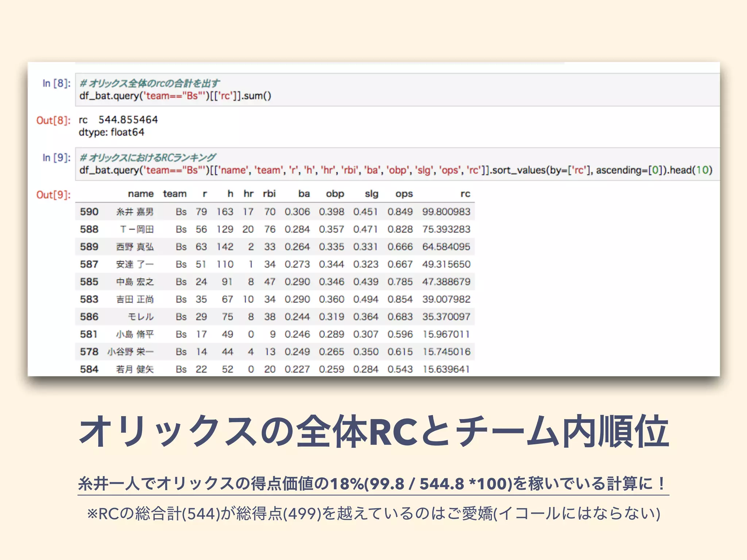Select the name 中島 宏之

point(135,281)
